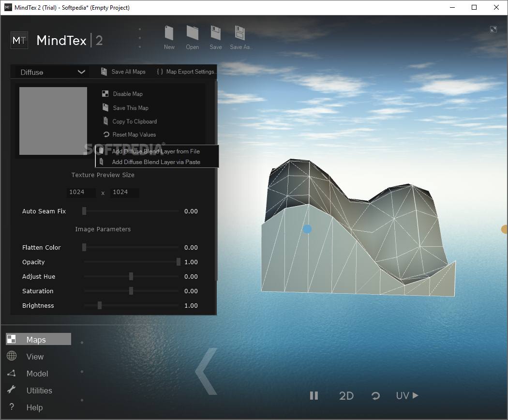The width and height of the screenshot is (508, 420).
Task: Toggle the UV view button
Action: [x=407, y=396]
